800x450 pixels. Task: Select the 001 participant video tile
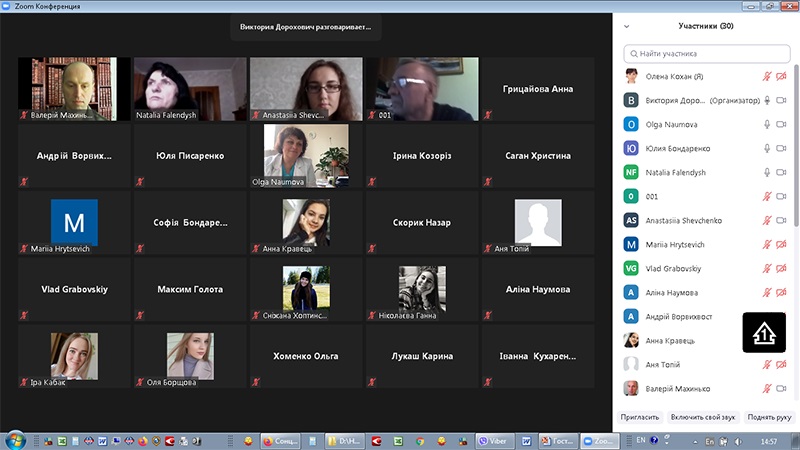422,89
